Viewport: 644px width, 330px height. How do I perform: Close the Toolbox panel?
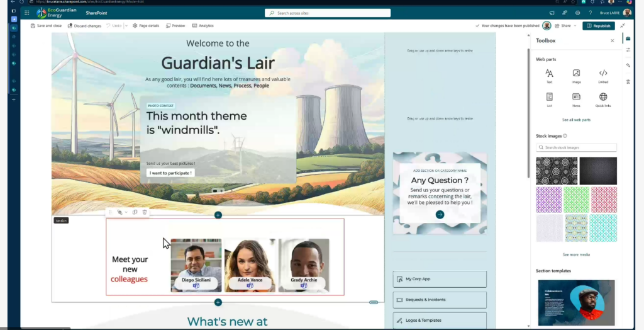(x=613, y=41)
